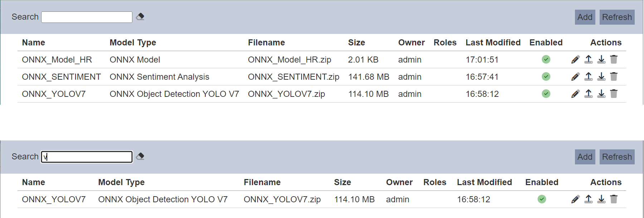Sort lower table by Name header

pos(34,182)
